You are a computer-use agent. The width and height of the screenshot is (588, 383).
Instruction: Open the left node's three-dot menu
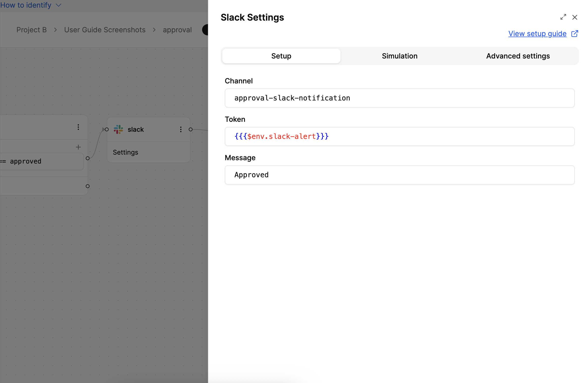[78, 127]
